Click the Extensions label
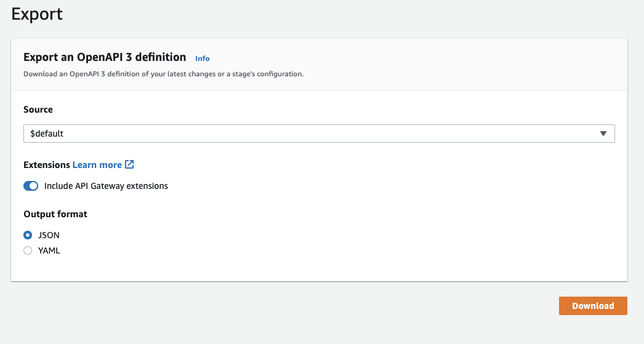The height and width of the screenshot is (344, 644). point(47,165)
